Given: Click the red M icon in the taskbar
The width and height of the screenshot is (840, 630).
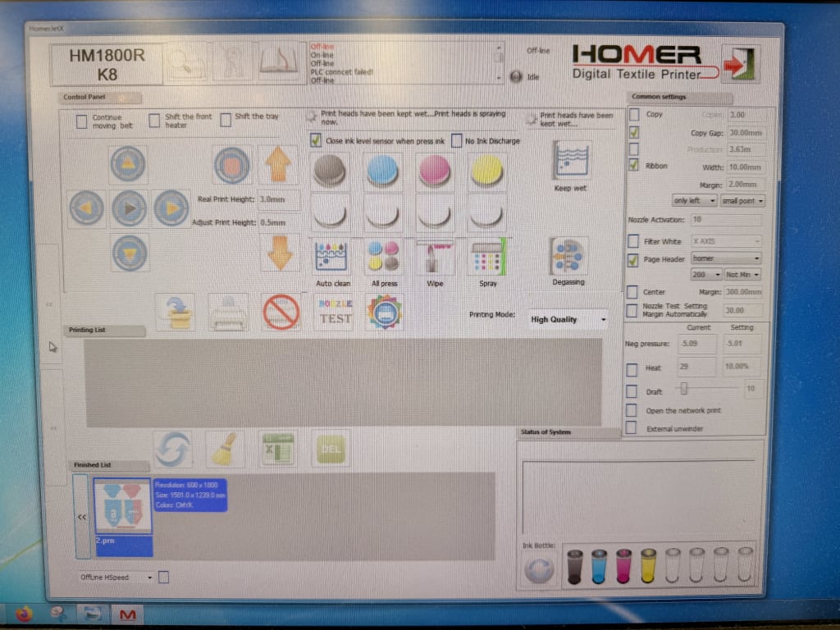Looking at the screenshot, I should (127, 614).
